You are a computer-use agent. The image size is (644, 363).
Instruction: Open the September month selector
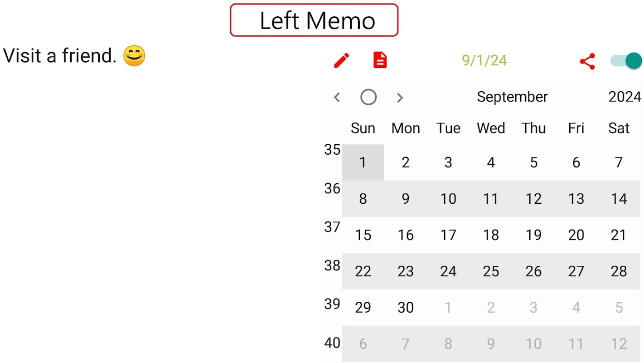coord(512,97)
